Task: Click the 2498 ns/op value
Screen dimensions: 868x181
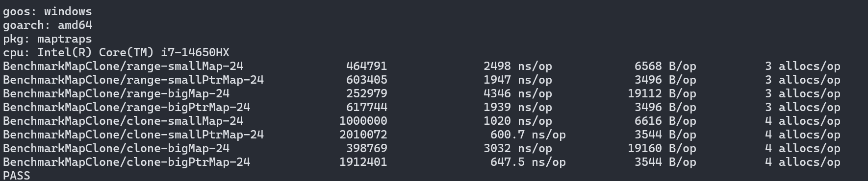Action: 517,66
